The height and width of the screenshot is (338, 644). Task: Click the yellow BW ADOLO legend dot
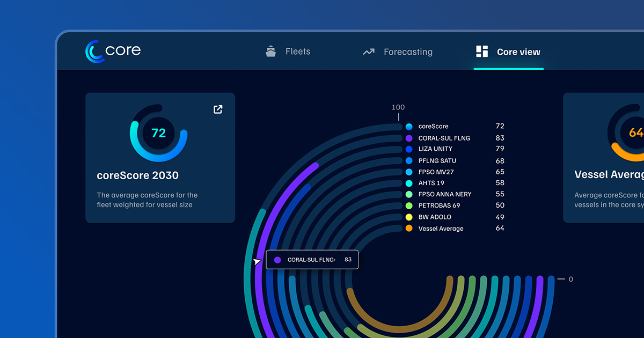(x=409, y=217)
